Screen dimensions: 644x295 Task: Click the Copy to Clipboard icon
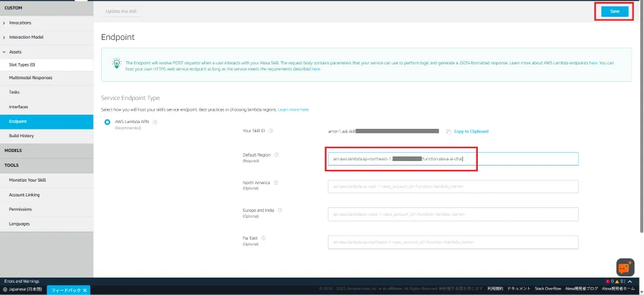point(448,131)
